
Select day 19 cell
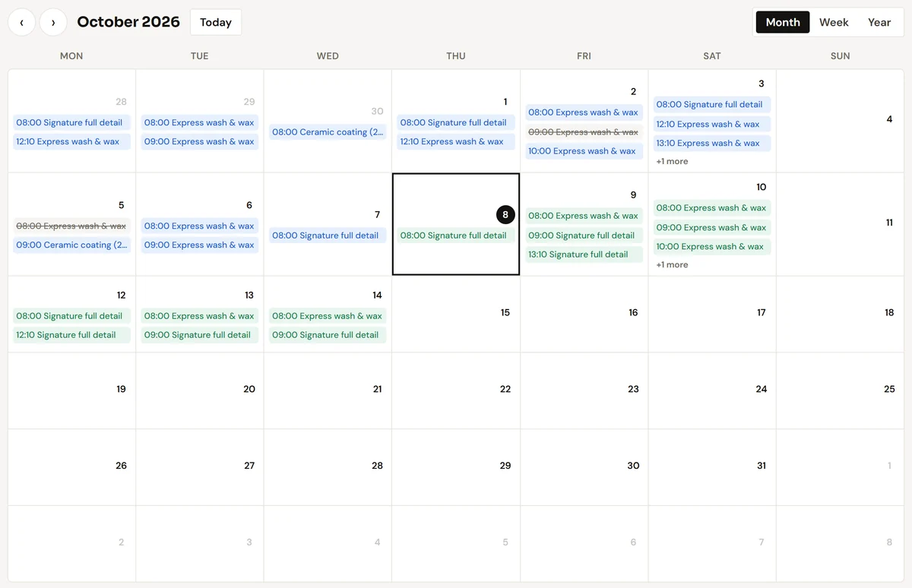[71, 390]
